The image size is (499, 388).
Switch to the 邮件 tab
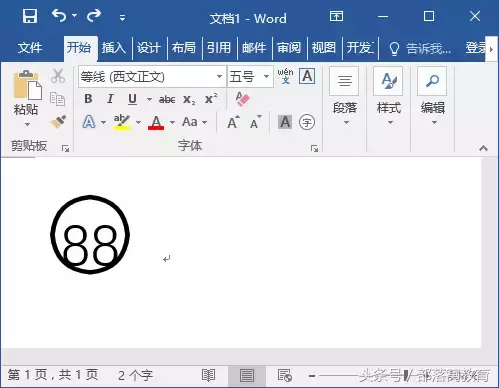click(254, 48)
